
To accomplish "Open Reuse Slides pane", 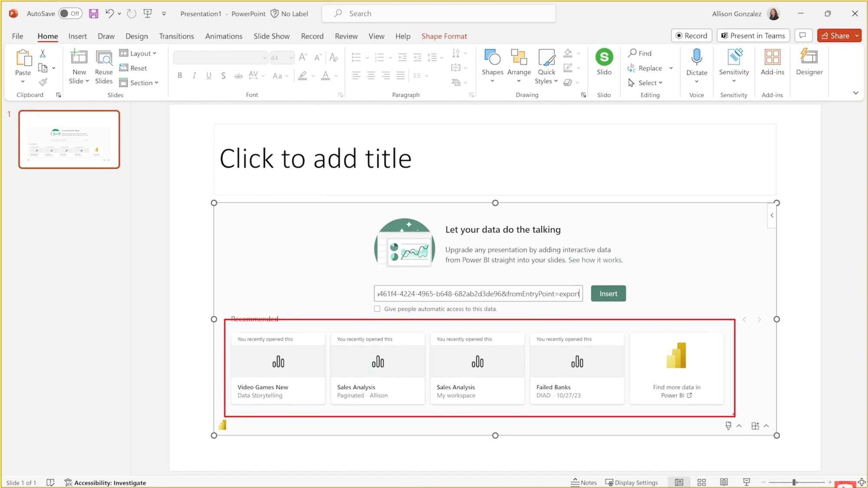I will (104, 67).
